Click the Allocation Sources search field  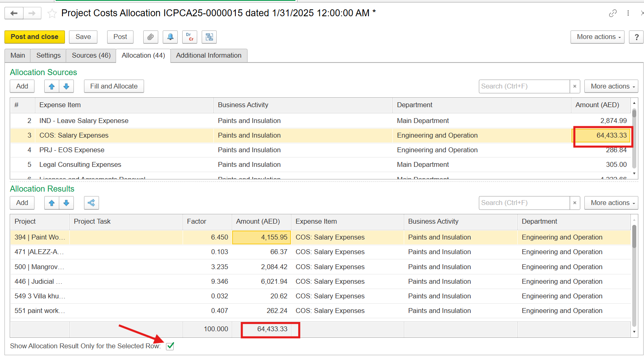[x=523, y=86]
